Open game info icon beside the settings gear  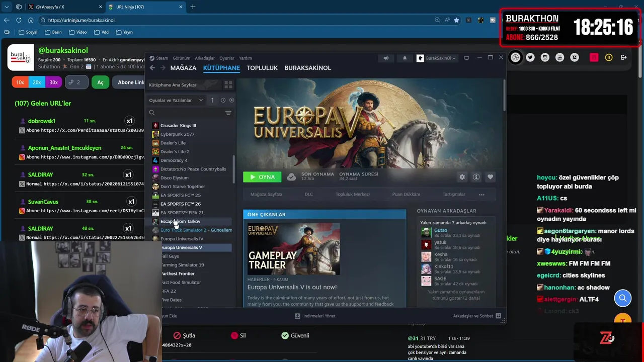click(476, 177)
